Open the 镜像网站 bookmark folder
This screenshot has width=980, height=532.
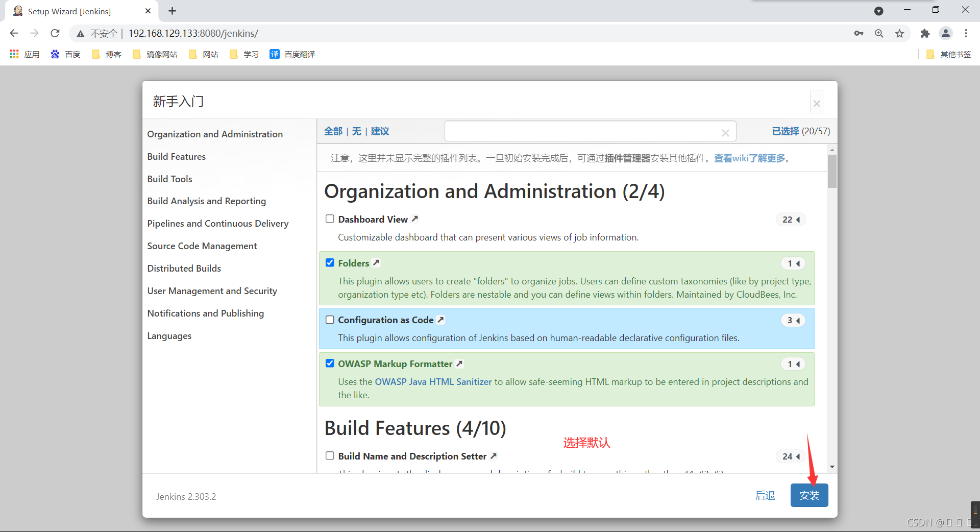[x=155, y=54]
